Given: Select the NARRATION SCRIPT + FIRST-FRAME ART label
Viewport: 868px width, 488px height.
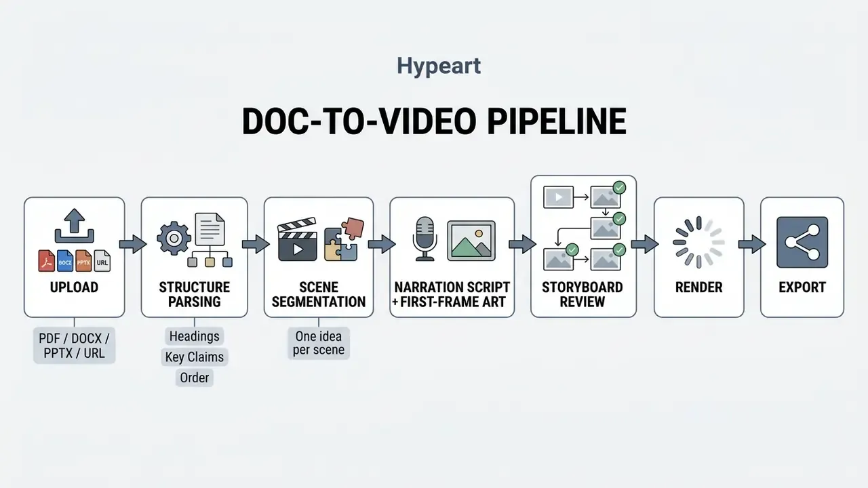Looking at the screenshot, I should [x=452, y=294].
